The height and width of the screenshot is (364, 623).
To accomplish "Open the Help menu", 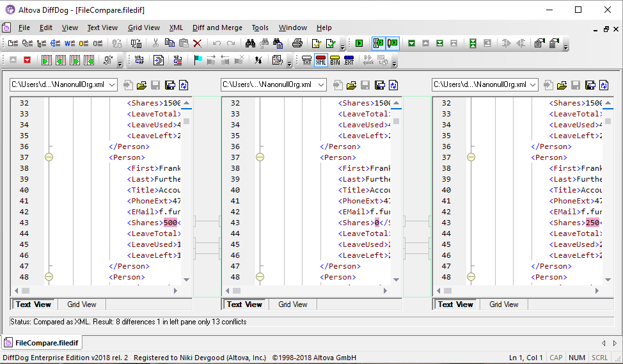I will [x=324, y=28].
